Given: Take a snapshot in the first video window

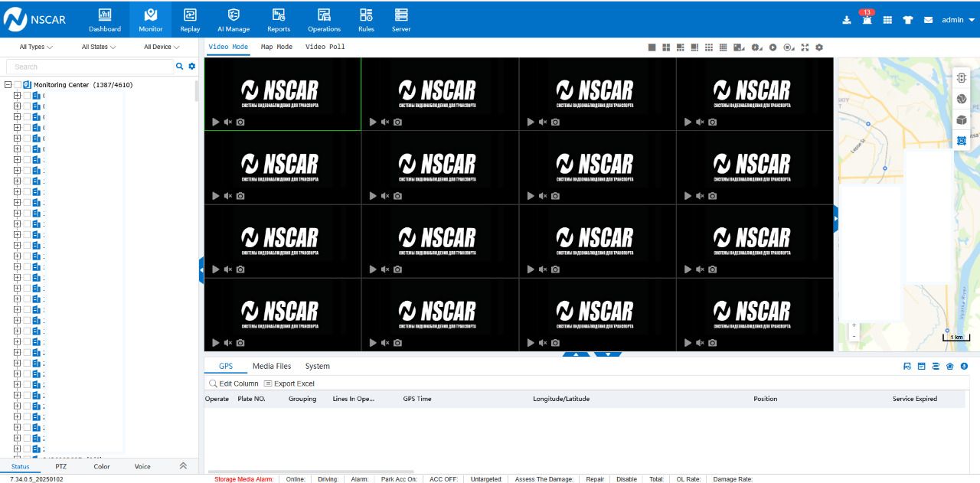Looking at the screenshot, I should 240,122.
